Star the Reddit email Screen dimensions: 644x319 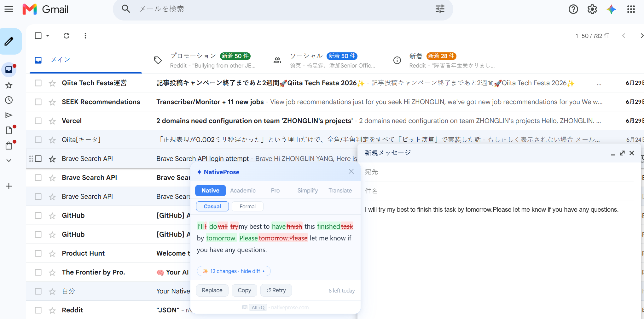tap(52, 310)
